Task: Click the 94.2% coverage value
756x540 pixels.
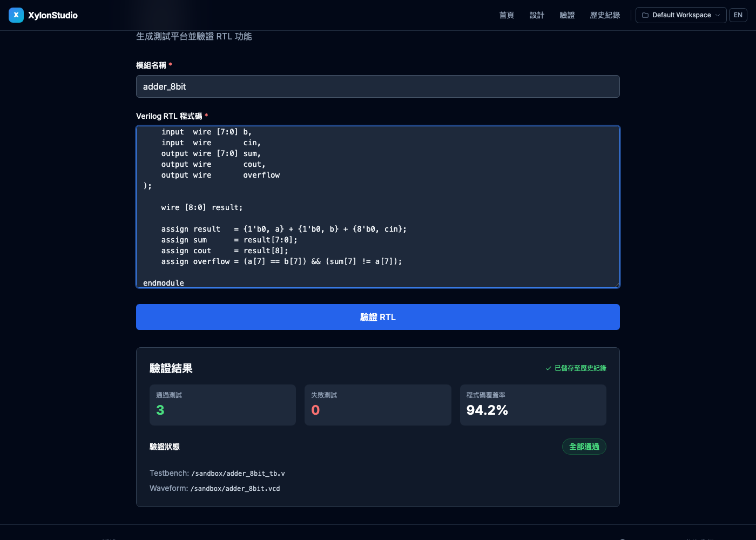Action: click(x=487, y=410)
